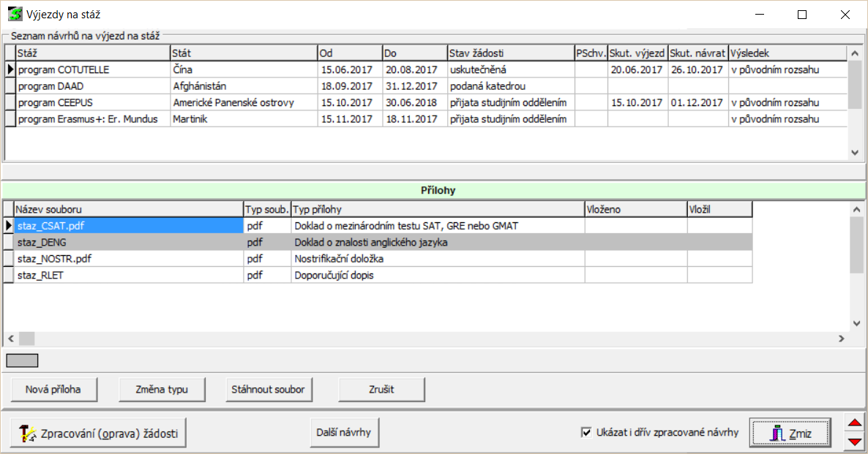868x454 pixels.
Task: Click the gray swatch above Nová příloha
Action: [22, 360]
